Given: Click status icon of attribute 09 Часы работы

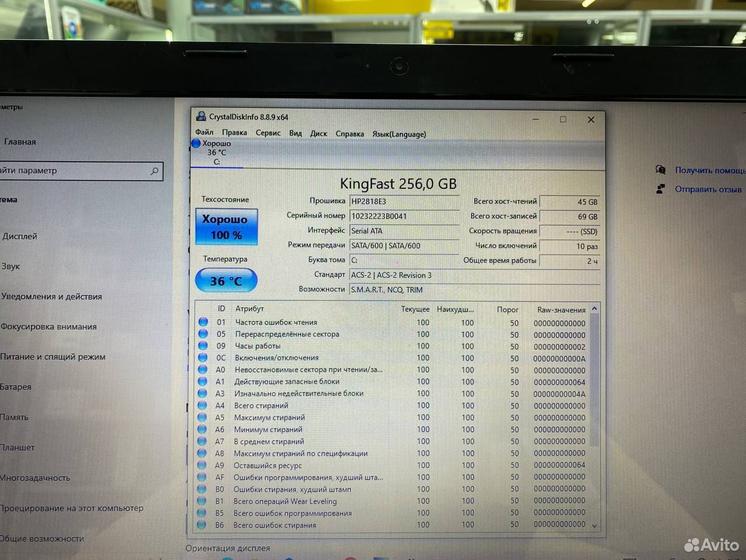Looking at the screenshot, I should (204, 346).
